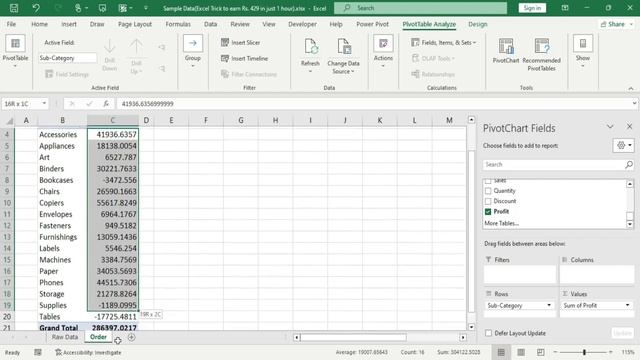
Task: Click the Accessibility Investigate status icon
Action: point(58,352)
